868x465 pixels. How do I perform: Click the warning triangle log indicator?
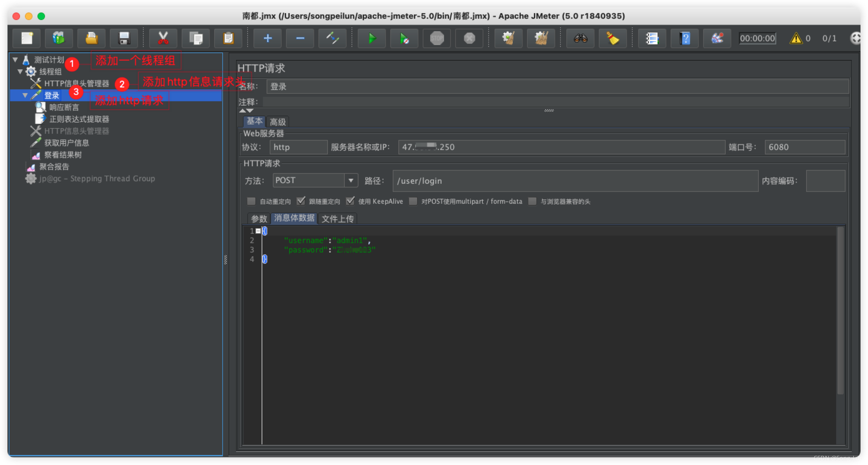[x=796, y=38]
